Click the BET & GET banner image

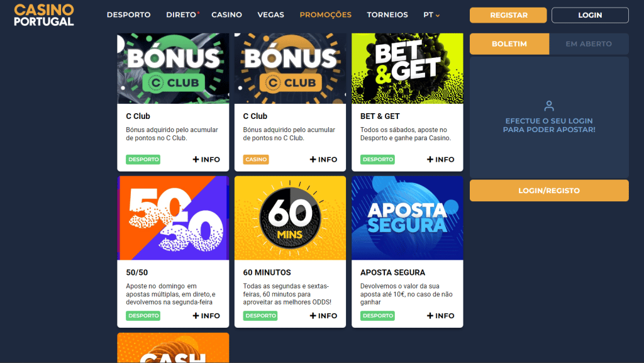[407, 69]
